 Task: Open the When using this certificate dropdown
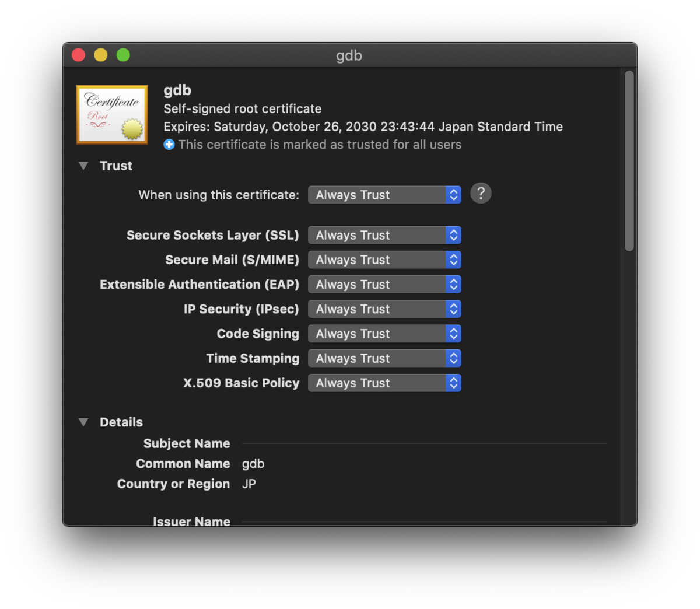coord(384,195)
